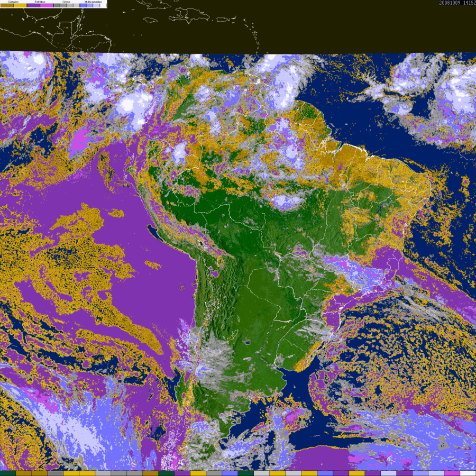The height and width of the screenshot is (476, 476).
Task: Pick the lightest gray Cirros swatch
Action: click(x=76, y=5)
